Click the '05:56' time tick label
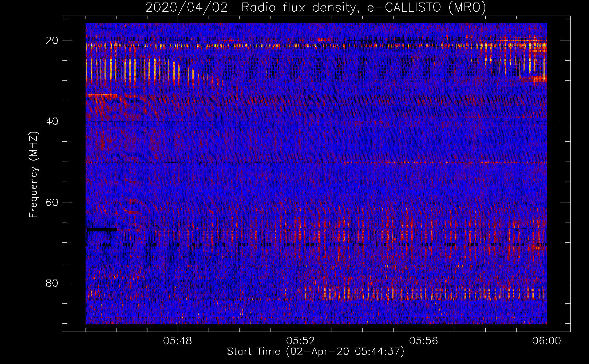 [424, 341]
